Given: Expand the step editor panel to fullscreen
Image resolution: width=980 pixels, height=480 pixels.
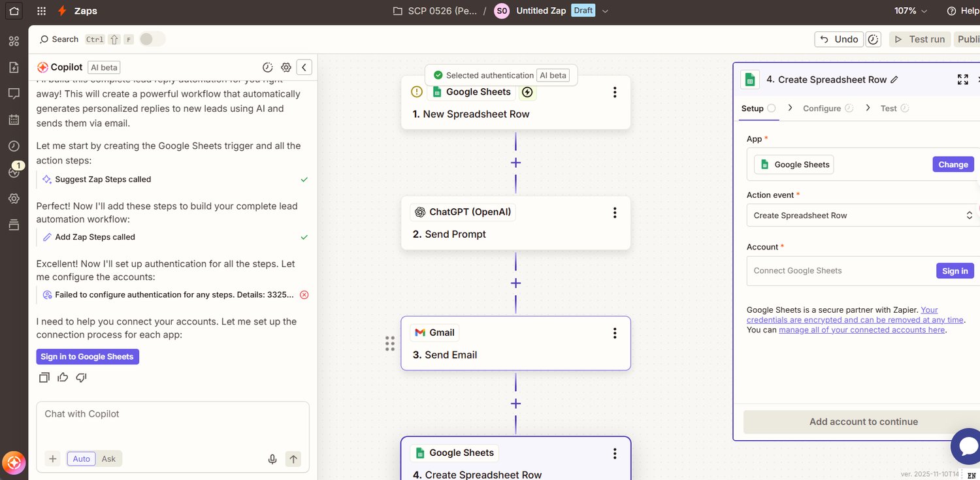Looking at the screenshot, I should click(x=962, y=80).
